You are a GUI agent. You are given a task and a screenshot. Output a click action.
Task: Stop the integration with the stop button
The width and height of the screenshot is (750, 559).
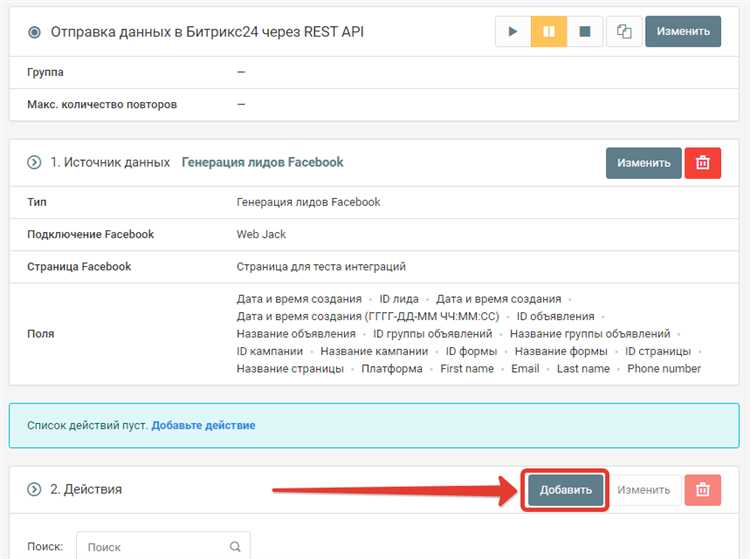pyautogui.click(x=584, y=32)
